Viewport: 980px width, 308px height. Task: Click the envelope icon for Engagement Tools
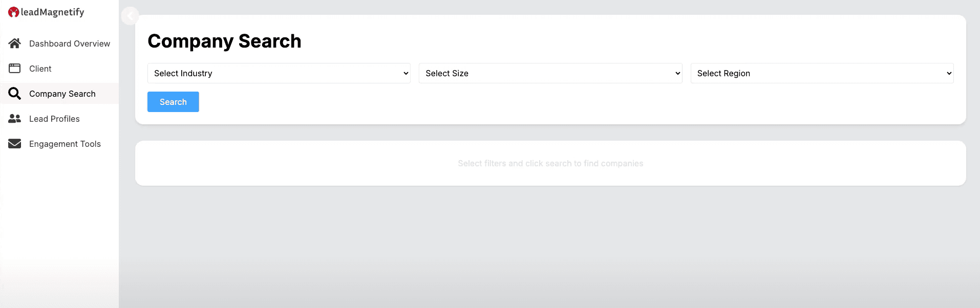pyautogui.click(x=14, y=144)
